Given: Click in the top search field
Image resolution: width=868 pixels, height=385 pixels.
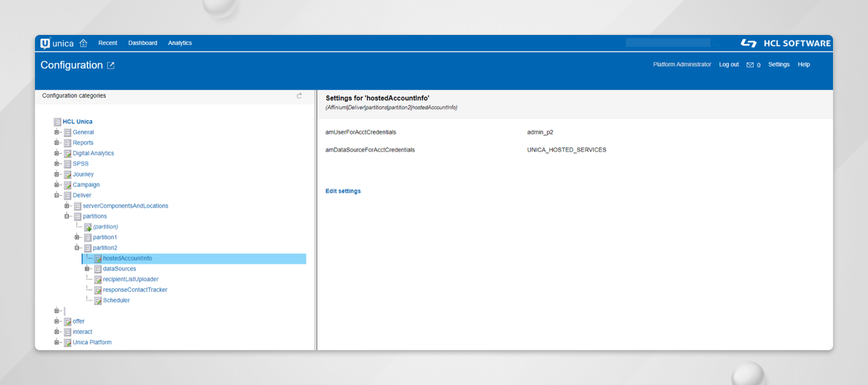Looking at the screenshot, I should click(667, 43).
